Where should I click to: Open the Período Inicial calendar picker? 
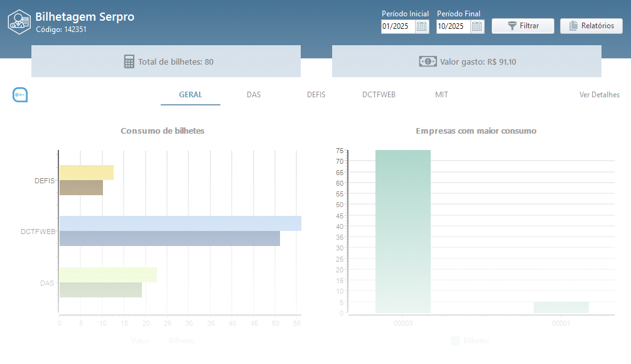[x=422, y=26]
